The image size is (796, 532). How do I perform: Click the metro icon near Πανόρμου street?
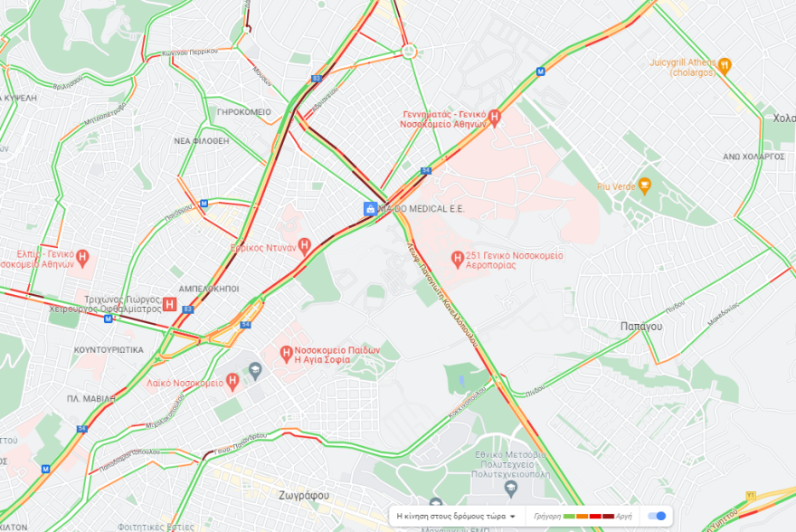pyautogui.click(x=204, y=204)
